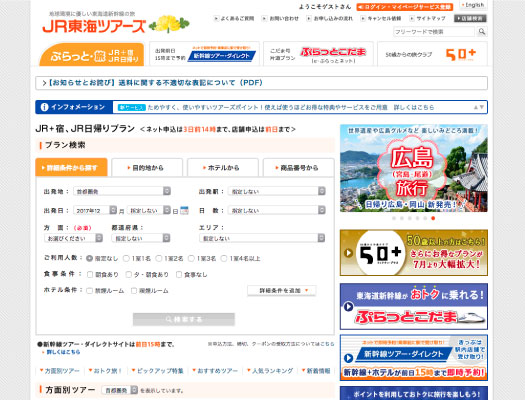Check the 夕・朝食あり checkbox
The width and height of the screenshot is (525, 400).
129,274
